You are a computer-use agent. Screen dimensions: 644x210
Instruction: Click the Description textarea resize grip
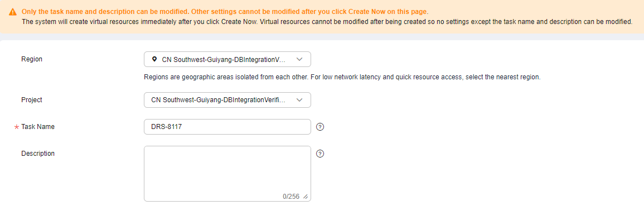click(306, 197)
